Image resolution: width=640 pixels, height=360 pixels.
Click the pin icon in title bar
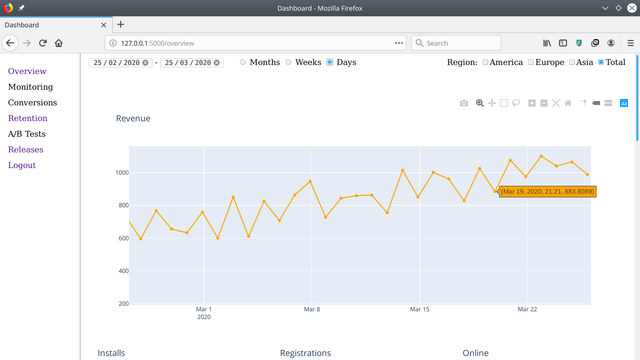tap(21, 8)
